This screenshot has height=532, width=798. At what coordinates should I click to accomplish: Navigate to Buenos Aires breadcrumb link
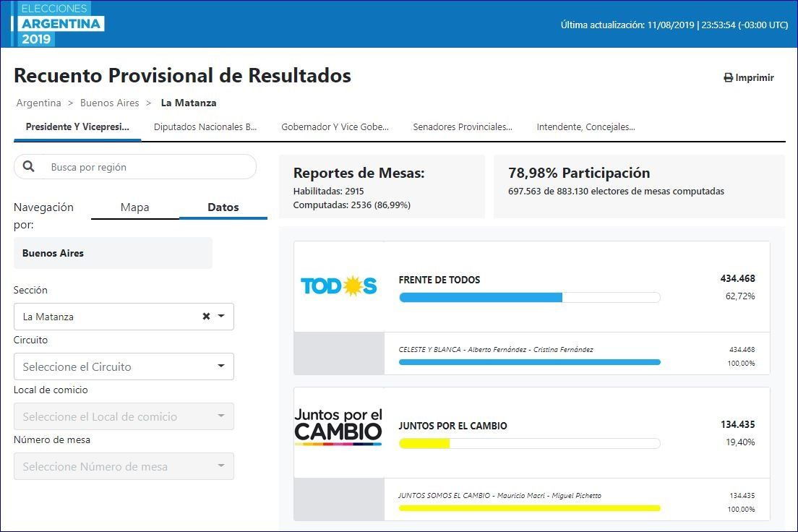tap(109, 103)
